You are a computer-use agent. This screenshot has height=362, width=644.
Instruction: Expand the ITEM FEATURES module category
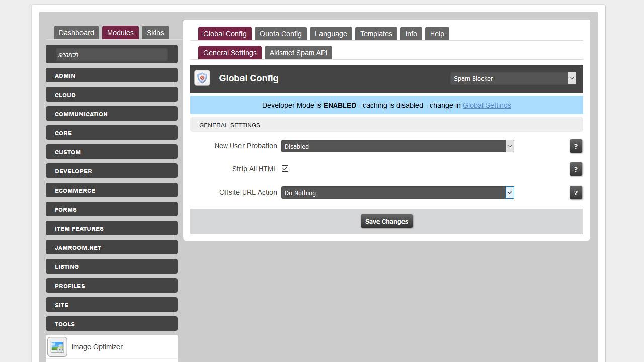[x=112, y=228]
